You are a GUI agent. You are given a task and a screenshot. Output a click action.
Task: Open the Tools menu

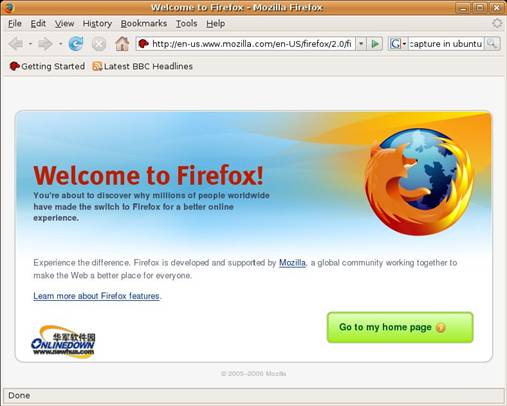pyautogui.click(x=186, y=24)
